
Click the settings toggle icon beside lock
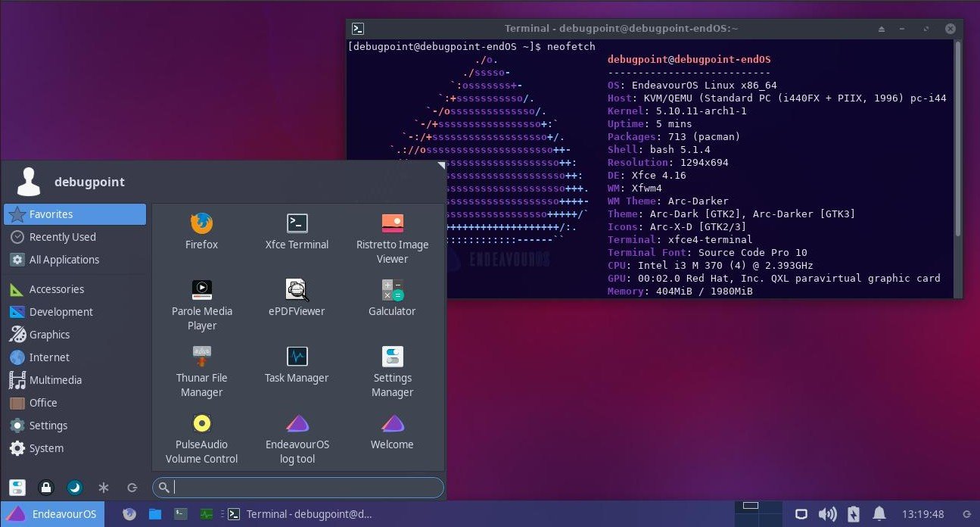17,488
